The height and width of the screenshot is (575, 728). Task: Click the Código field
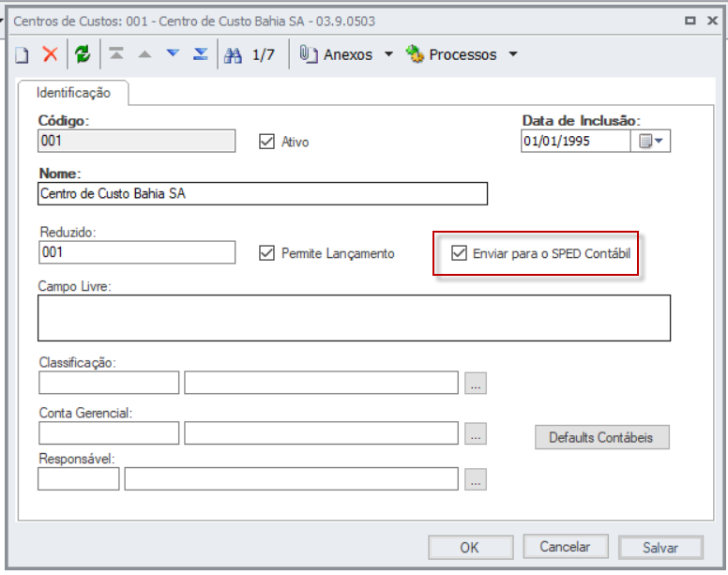click(137, 141)
